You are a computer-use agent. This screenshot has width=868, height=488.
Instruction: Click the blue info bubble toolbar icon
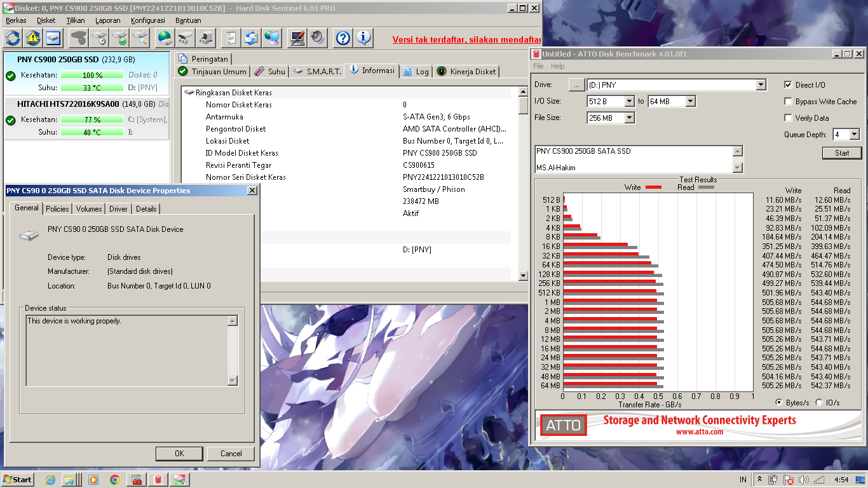(x=363, y=37)
